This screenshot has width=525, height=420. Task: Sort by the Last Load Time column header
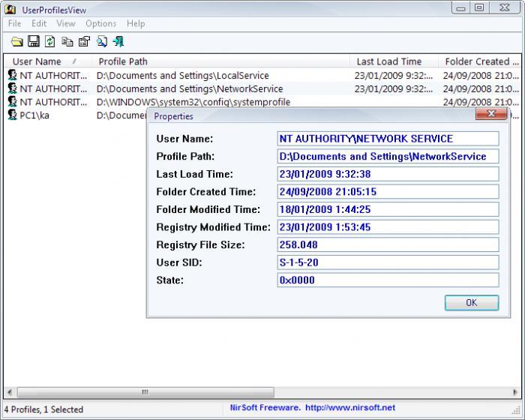(394, 61)
